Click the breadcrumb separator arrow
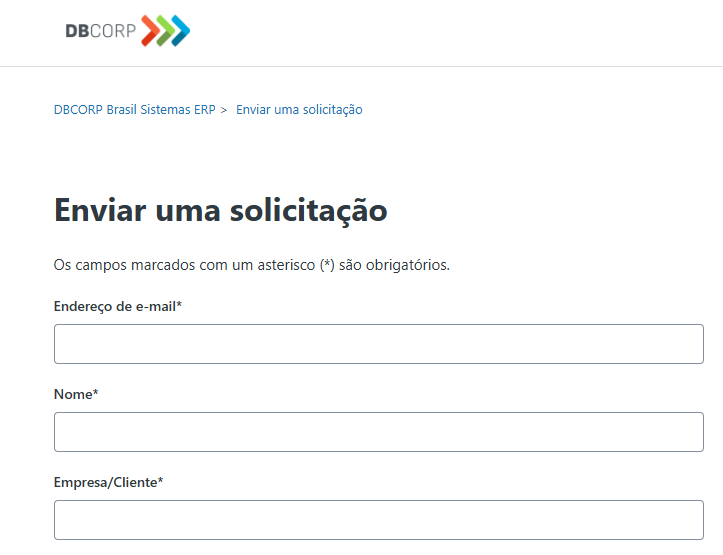Viewport: 723px width, 555px height. tap(224, 110)
